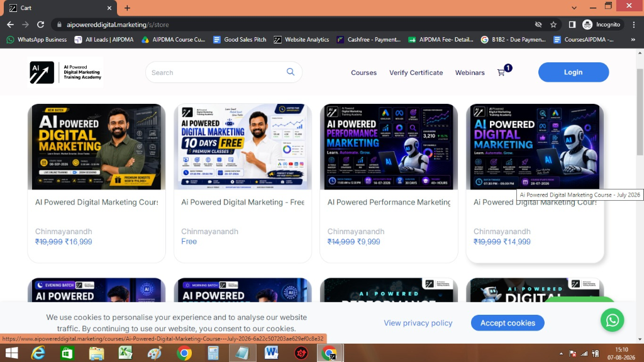Open Paint from taskbar
Viewport: 644px width, 362px height.
point(155,353)
